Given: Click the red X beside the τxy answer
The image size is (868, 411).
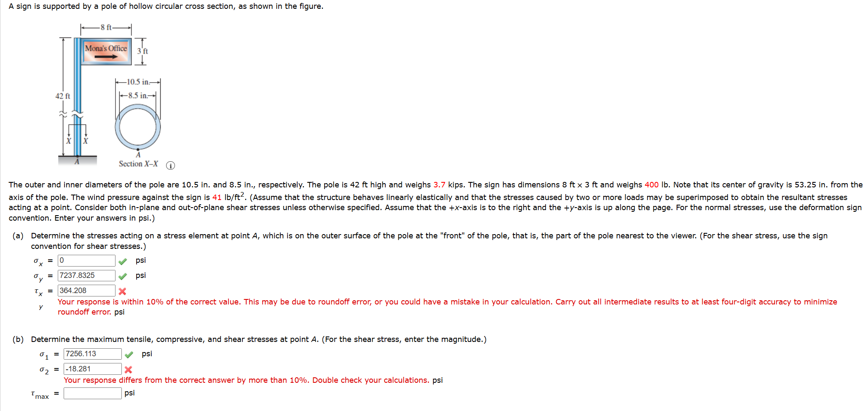Looking at the screenshot, I should pyautogui.click(x=122, y=291).
